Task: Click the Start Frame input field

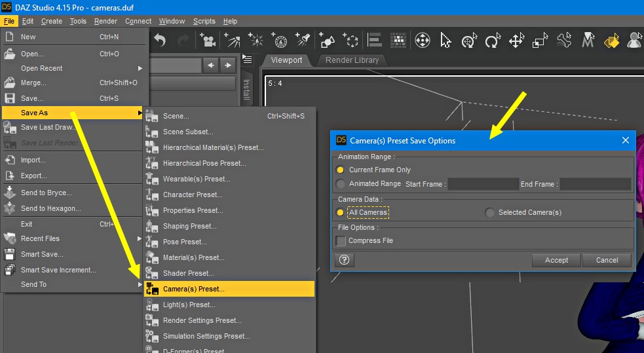Action: pyautogui.click(x=483, y=184)
